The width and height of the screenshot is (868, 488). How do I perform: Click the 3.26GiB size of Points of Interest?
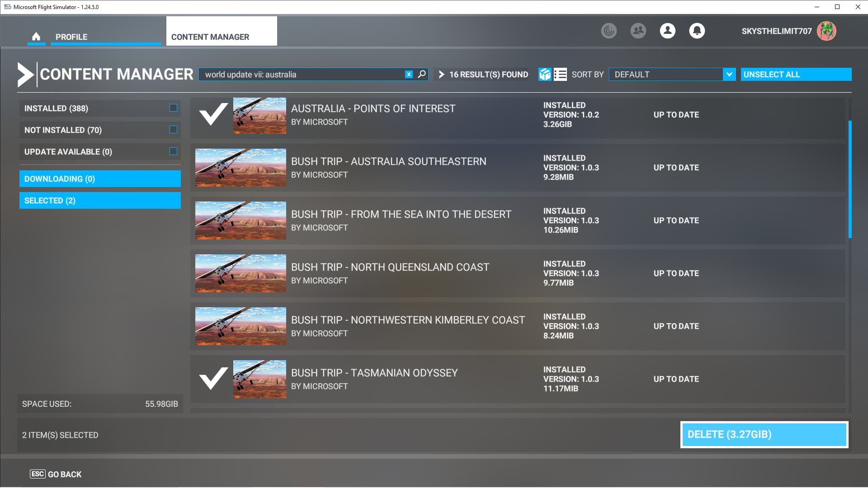[x=557, y=124]
